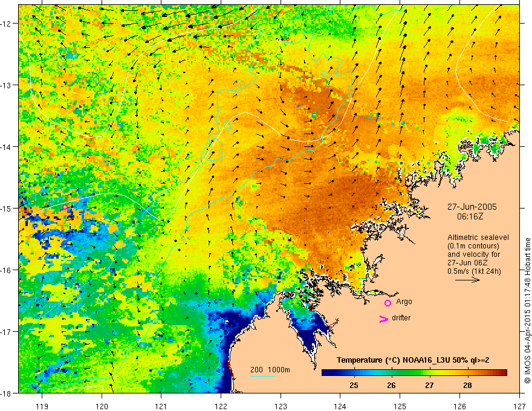
Task: Click the latitude axis label -18
Action: coord(6,393)
